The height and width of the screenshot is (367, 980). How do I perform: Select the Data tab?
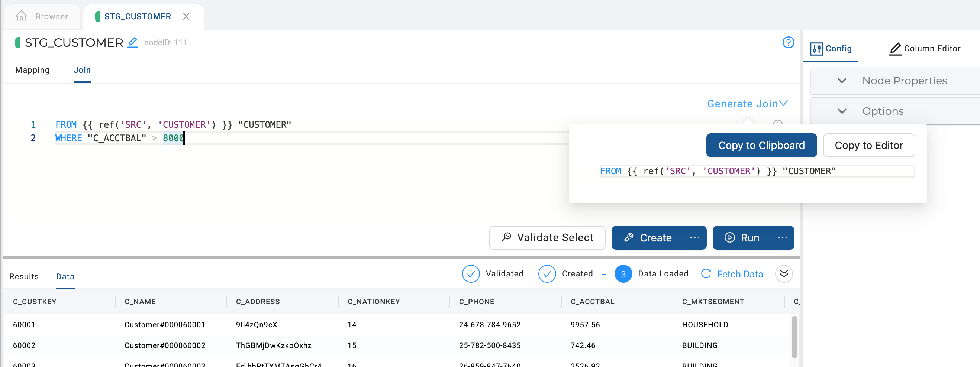(x=65, y=277)
